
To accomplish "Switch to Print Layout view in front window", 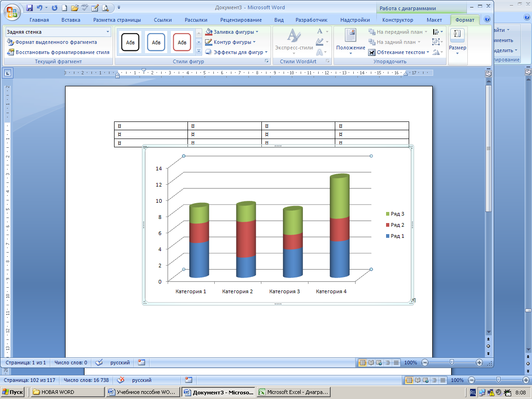I will (x=363, y=363).
